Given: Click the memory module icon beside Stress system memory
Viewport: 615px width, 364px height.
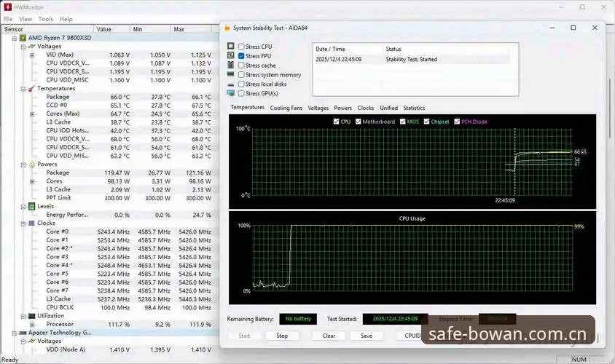Looking at the screenshot, I should coord(230,74).
